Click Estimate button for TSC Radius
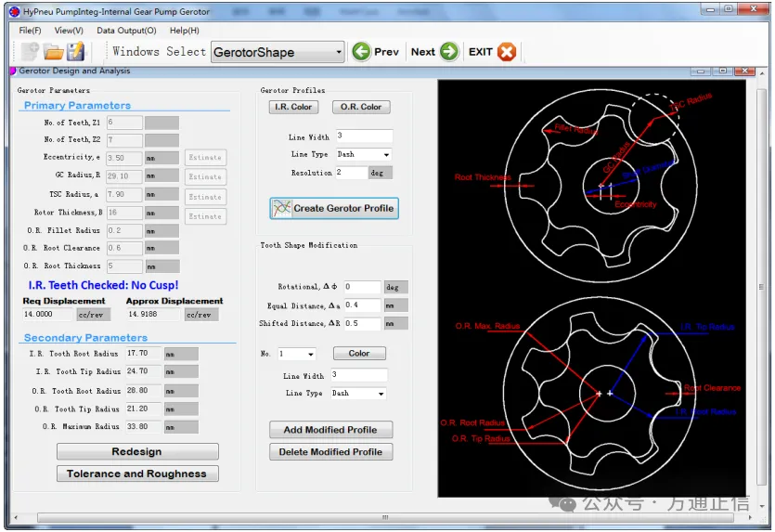The height and width of the screenshot is (532, 775). (x=205, y=197)
